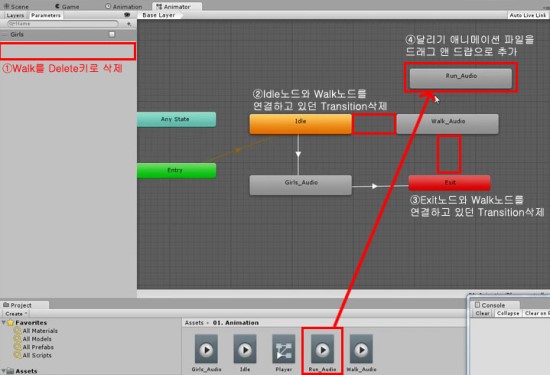Open the Create dropdown in Project panel
Viewport: 550px width, 375px height.
[16, 314]
